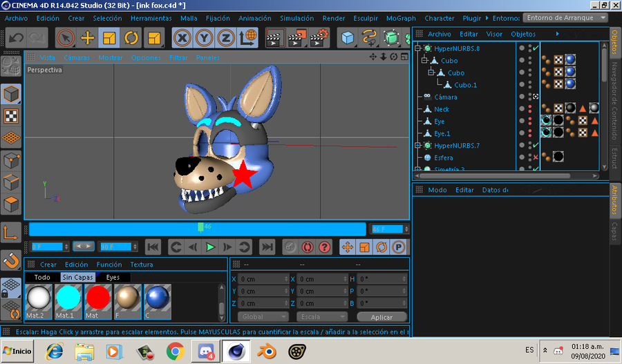Switch to Edges mode in the left sidebar
Screen dimensions: 622x364
(x=11, y=182)
